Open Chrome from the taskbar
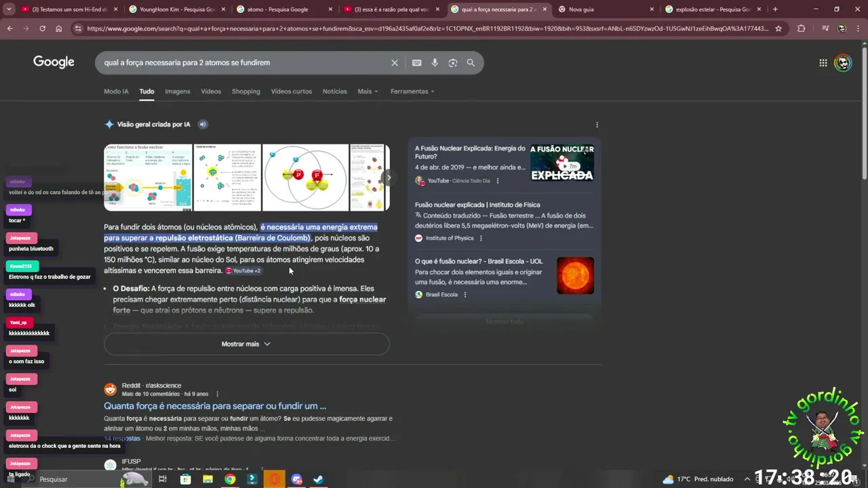This screenshot has height=488, width=868. (x=230, y=479)
